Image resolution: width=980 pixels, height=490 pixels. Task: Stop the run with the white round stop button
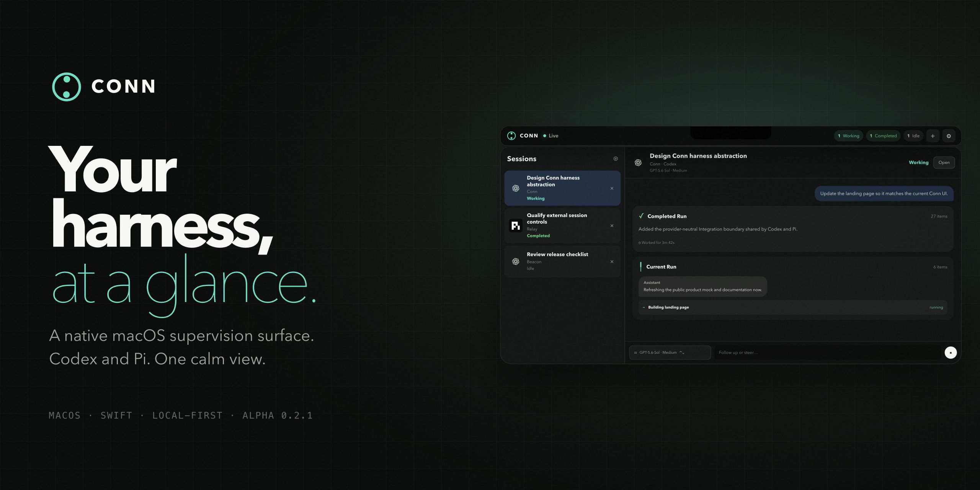tap(951, 353)
